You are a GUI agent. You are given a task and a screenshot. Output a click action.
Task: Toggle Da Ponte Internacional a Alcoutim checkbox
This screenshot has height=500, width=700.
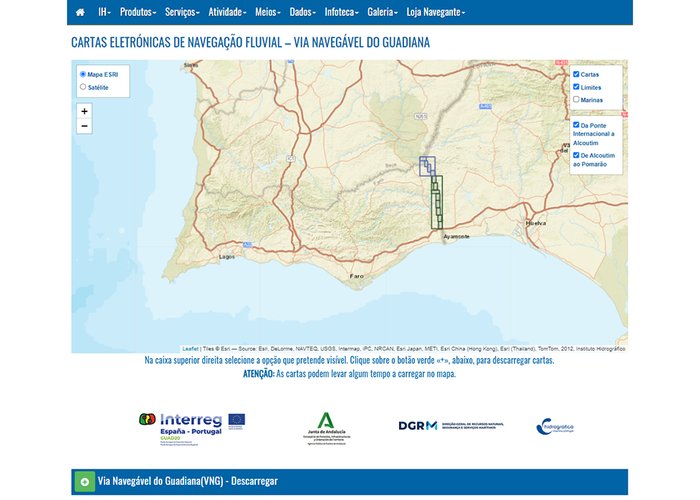click(x=576, y=125)
